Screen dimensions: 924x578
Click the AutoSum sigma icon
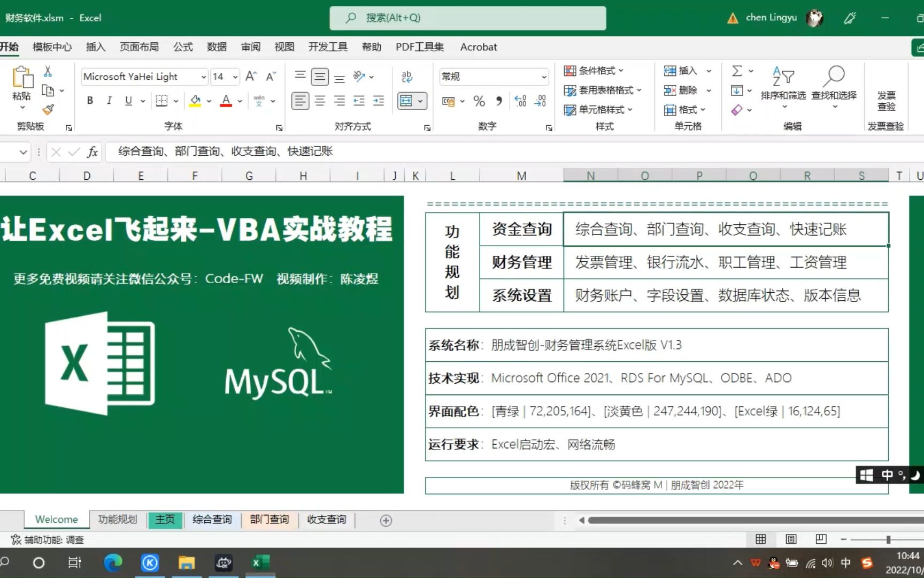[x=737, y=71]
